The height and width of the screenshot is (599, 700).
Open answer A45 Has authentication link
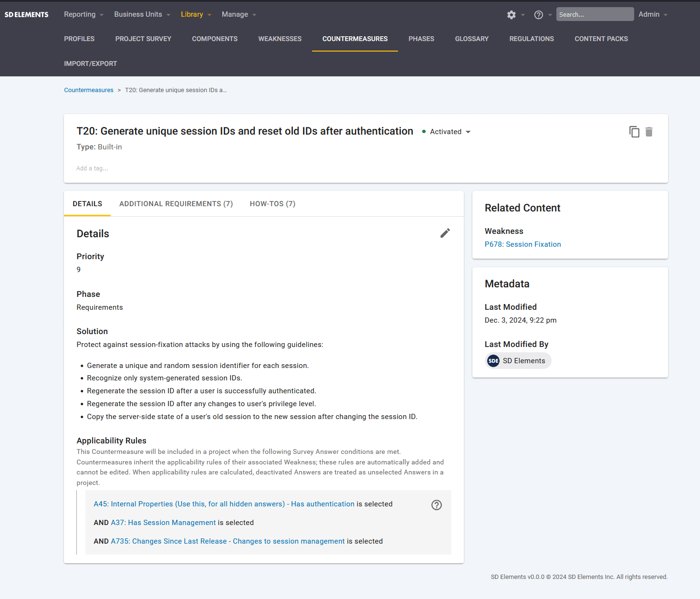tap(224, 504)
